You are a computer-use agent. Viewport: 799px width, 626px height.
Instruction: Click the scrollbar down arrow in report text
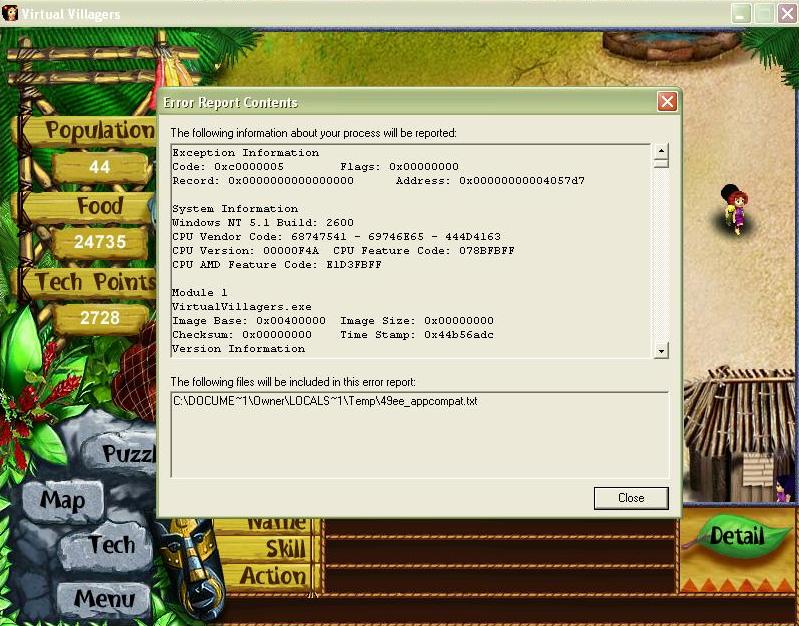[661, 351]
